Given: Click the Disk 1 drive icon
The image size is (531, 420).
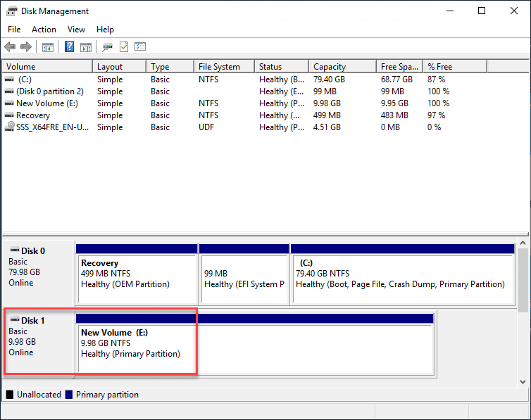Looking at the screenshot, I should 15,319.
